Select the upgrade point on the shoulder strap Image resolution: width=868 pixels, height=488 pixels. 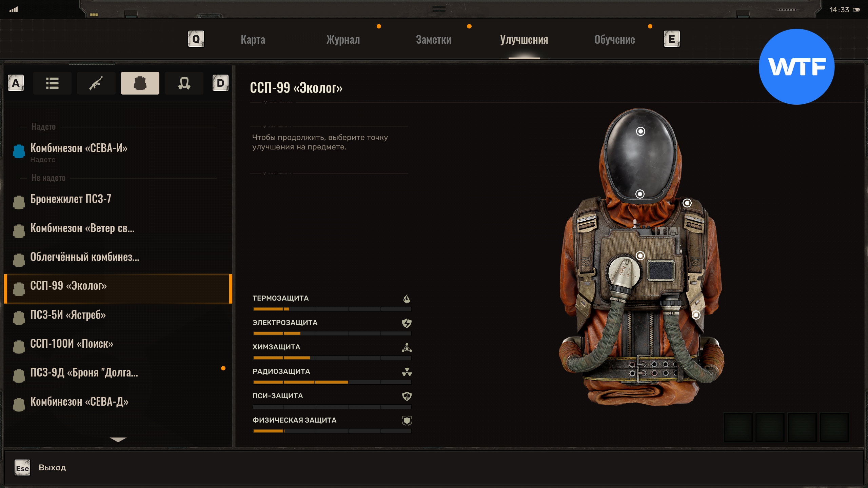(687, 203)
